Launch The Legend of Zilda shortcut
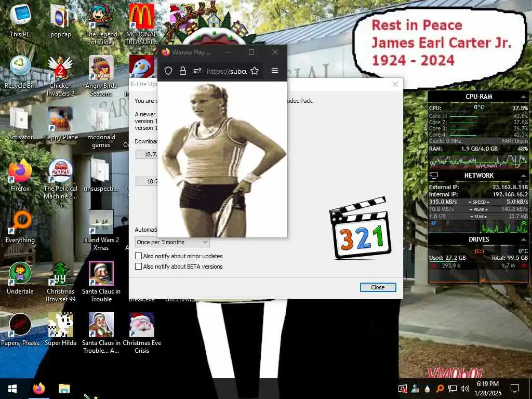Viewport: 532px width, 399px height. (x=101, y=24)
